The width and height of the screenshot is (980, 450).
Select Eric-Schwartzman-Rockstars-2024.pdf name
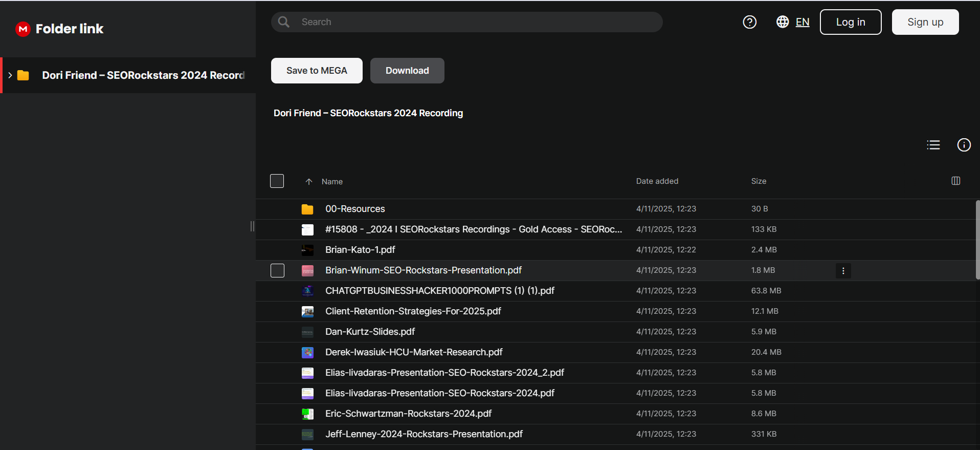[408, 414]
